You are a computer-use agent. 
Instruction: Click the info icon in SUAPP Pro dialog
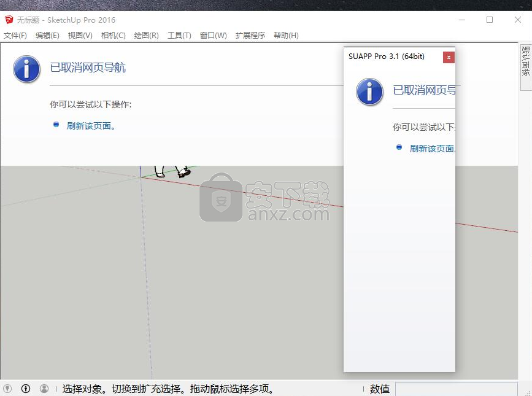[x=369, y=92]
